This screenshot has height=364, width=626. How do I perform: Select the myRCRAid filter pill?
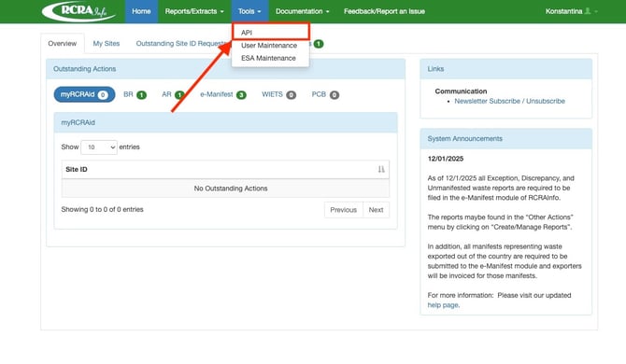pos(84,94)
